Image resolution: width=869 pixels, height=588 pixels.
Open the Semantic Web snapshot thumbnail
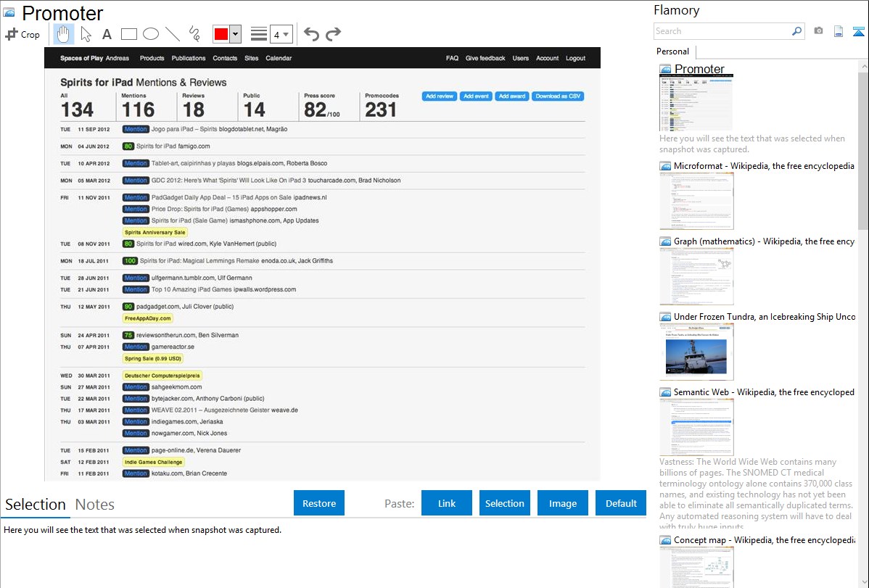pos(696,427)
